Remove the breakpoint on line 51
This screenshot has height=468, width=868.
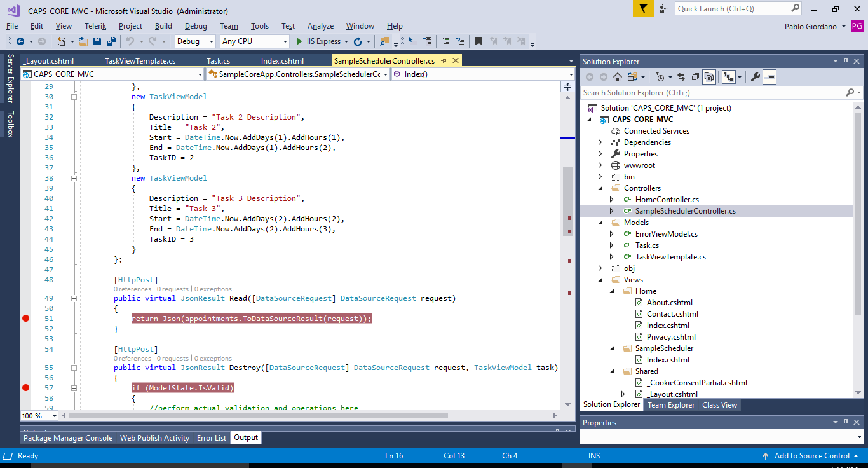click(26, 319)
